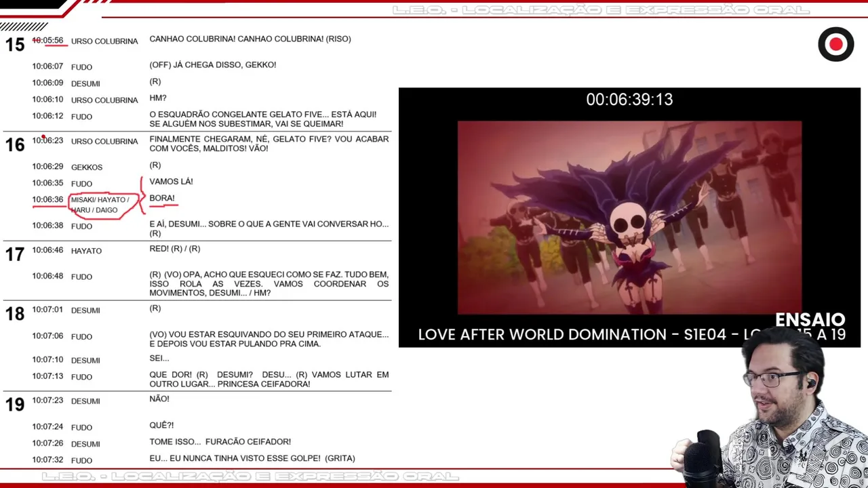This screenshot has height=488, width=868.
Task: Click the anime video preview frame
Action: tap(629, 218)
